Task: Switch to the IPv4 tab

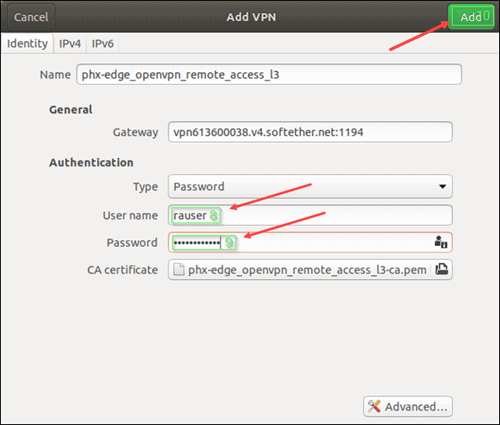Action: click(70, 43)
